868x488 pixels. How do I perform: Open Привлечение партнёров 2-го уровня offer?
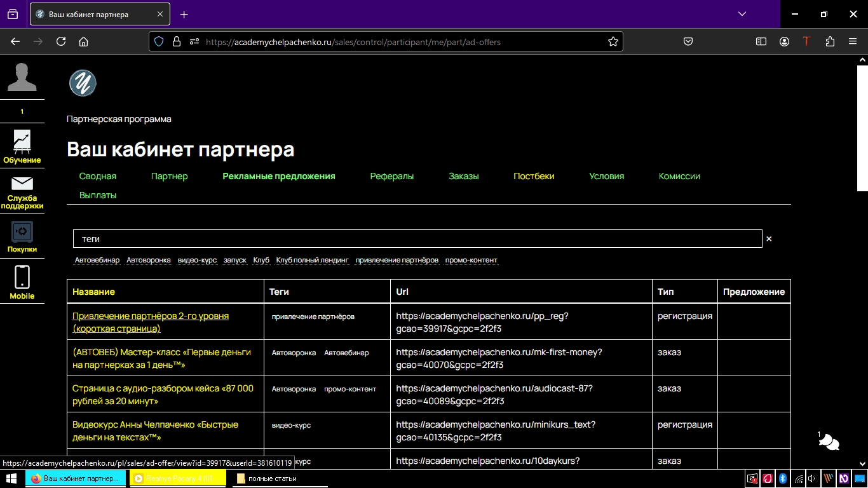click(151, 322)
